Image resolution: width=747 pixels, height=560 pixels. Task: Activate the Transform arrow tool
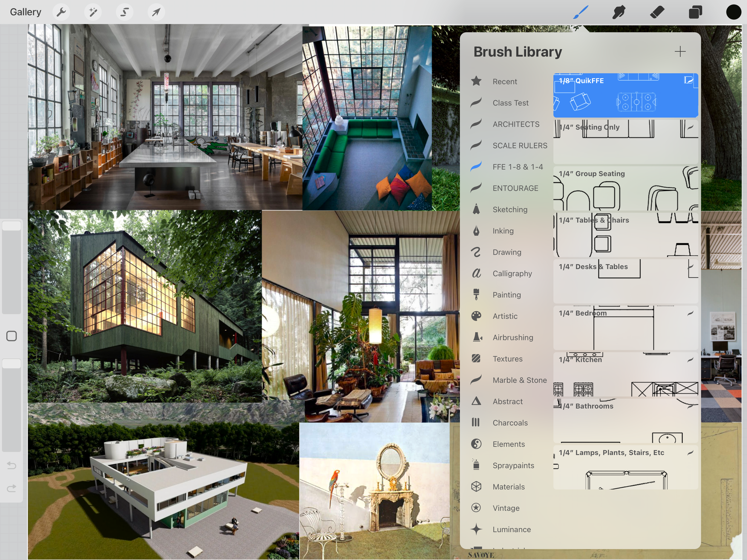tap(156, 12)
